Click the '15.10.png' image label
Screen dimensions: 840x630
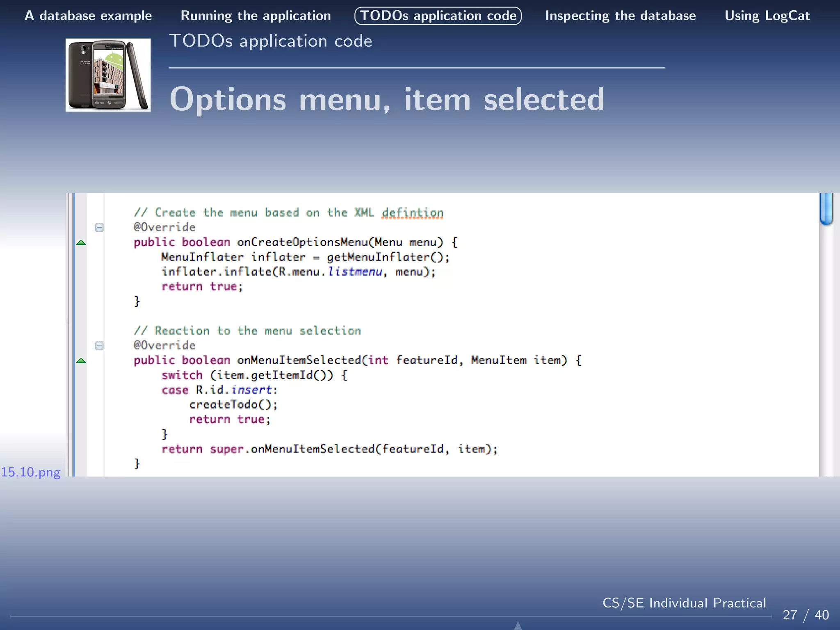click(x=30, y=472)
